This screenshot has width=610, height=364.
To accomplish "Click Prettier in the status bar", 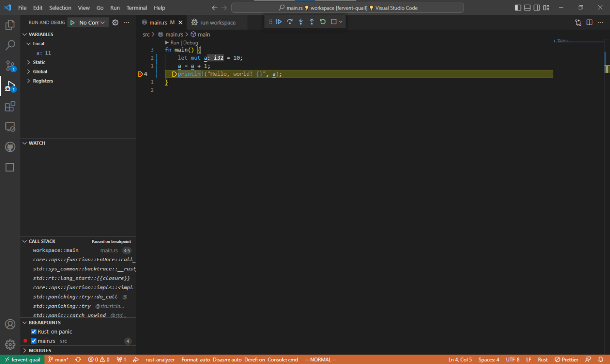I will 566,360.
